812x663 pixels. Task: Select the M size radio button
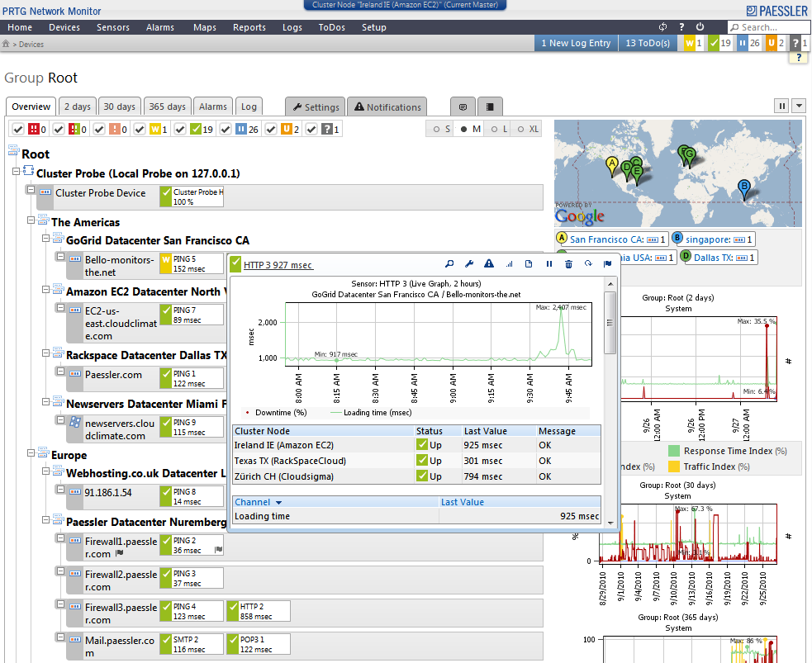pyautogui.click(x=463, y=129)
